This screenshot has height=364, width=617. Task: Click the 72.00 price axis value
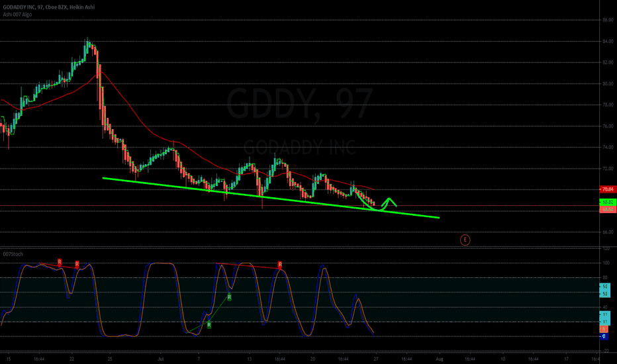coord(608,168)
